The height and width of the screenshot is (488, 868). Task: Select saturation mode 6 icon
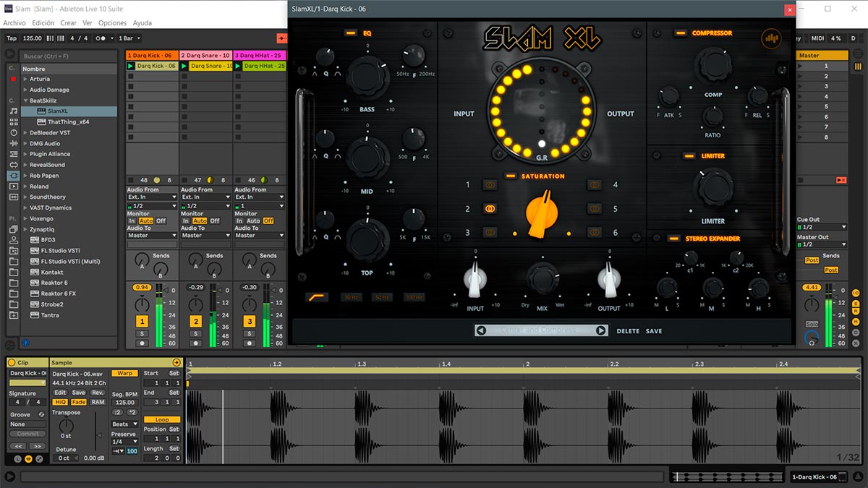(595, 233)
